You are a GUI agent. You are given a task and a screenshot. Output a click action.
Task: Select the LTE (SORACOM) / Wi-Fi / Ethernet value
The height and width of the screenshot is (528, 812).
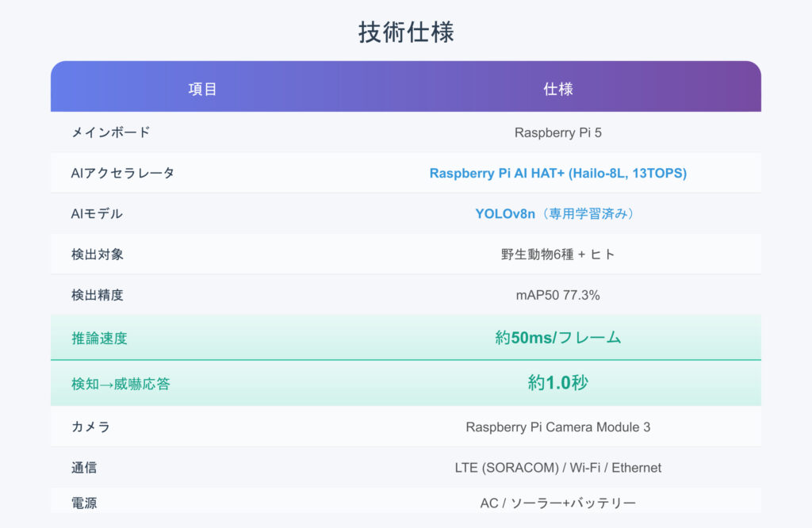557,468
